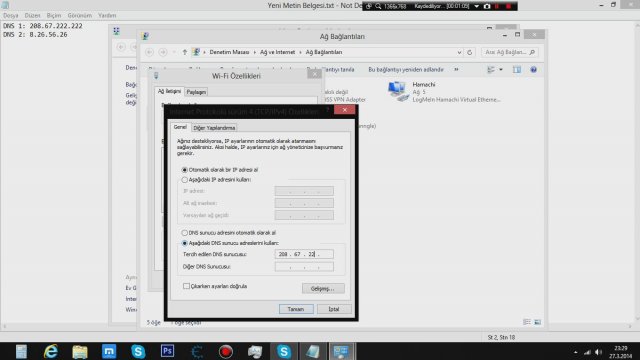Click Tercih edilen DNS sunucusu field
640x360 pixels.
(304, 254)
